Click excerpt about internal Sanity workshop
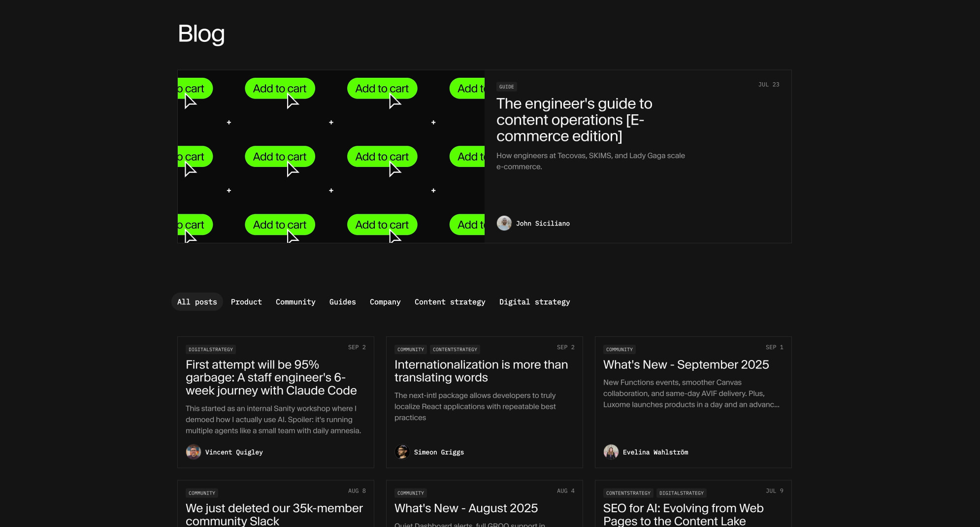 tap(273, 420)
